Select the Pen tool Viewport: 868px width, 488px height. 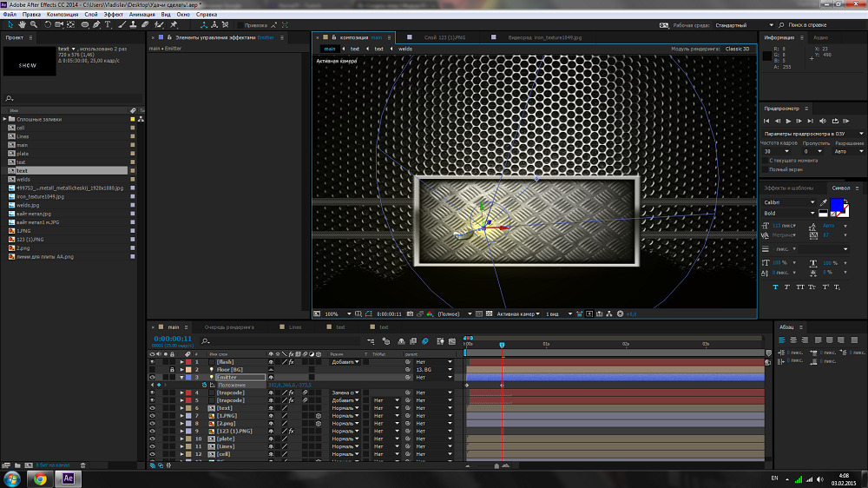97,25
